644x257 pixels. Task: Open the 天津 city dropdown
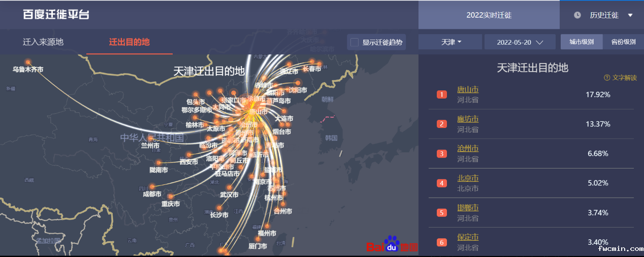point(451,42)
